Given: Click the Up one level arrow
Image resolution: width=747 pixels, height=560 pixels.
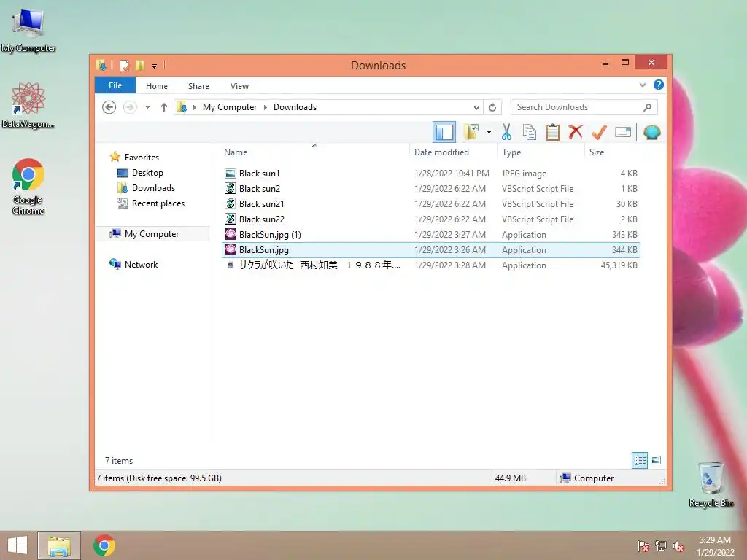Looking at the screenshot, I should [164, 107].
